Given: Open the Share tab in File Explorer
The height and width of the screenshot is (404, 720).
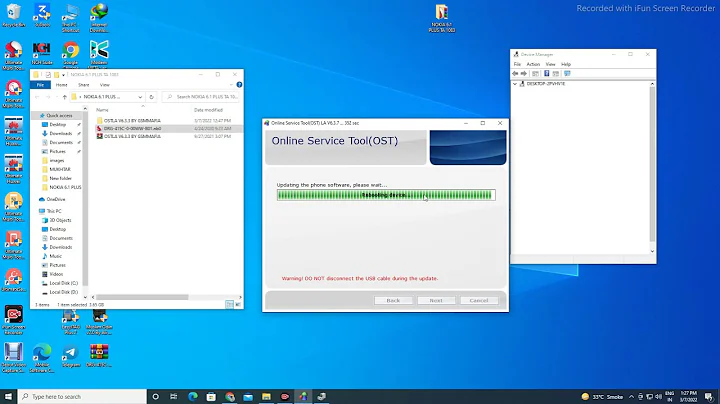Looking at the screenshot, I should click(84, 85).
